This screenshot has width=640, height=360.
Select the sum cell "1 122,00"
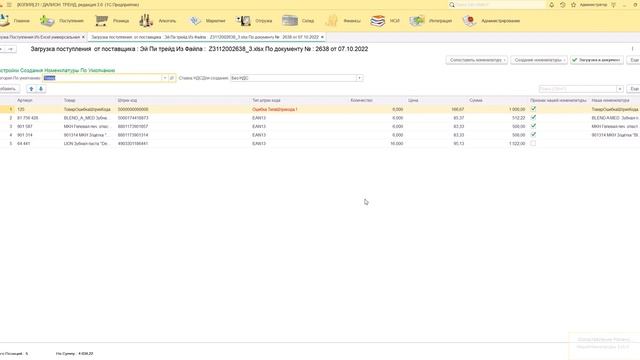point(517,143)
